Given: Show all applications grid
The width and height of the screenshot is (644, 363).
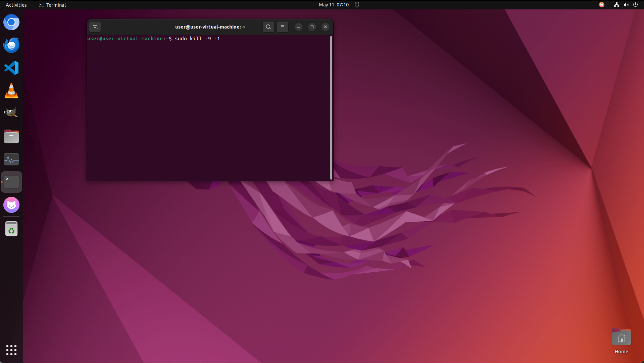Looking at the screenshot, I should point(11,350).
